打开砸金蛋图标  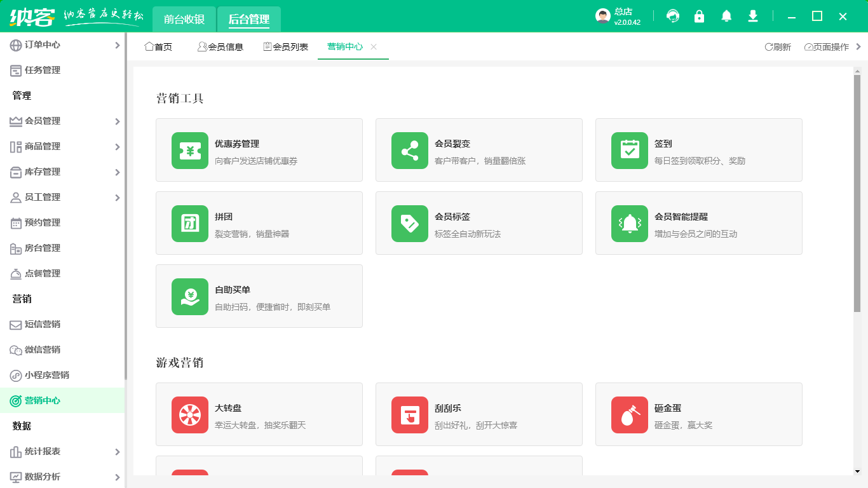tap(629, 414)
